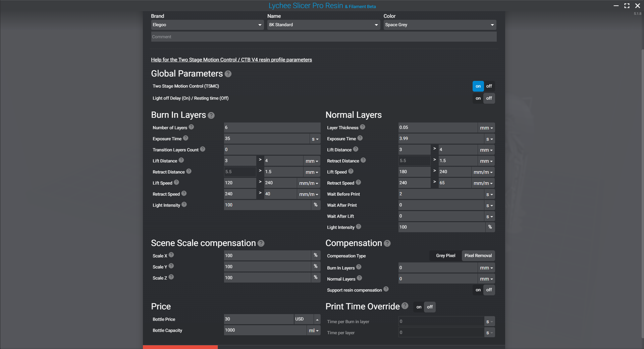The height and width of the screenshot is (349, 644).
Task: Click the Comment input field
Action: coord(324,37)
